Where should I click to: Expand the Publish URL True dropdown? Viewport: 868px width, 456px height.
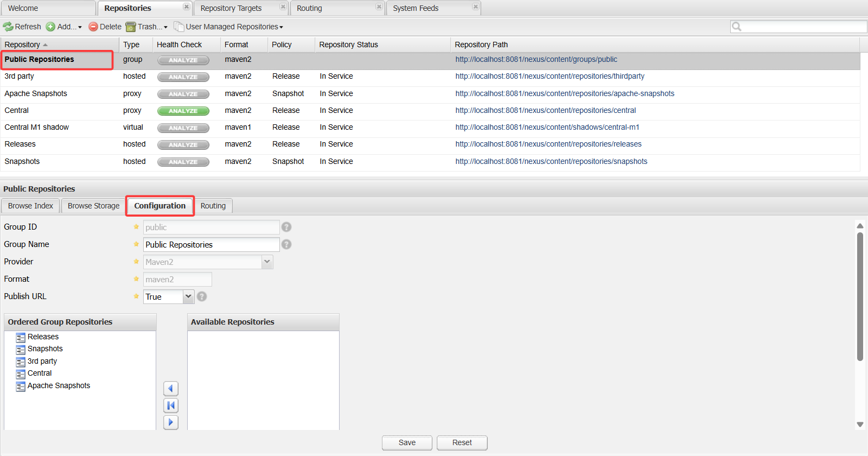click(x=188, y=296)
